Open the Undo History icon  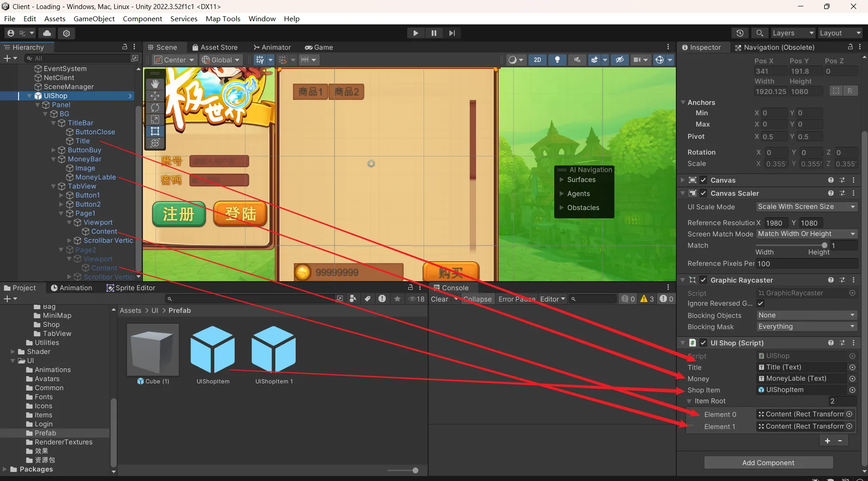click(x=740, y=33)
